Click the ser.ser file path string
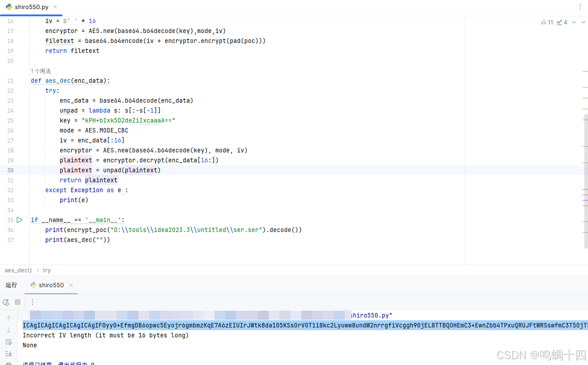588x365 pixels. click(185, 230)
